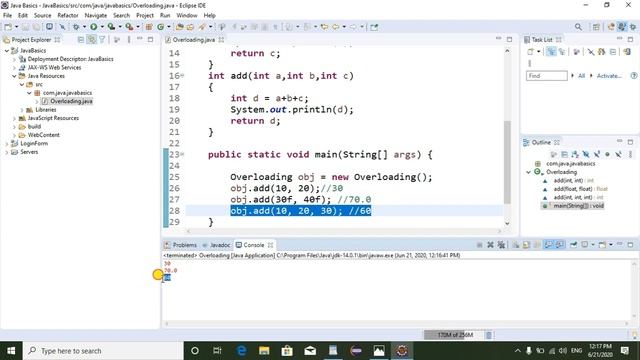Click the Task List Find field
The image size is (640, 360).
[x=547, y=76]
